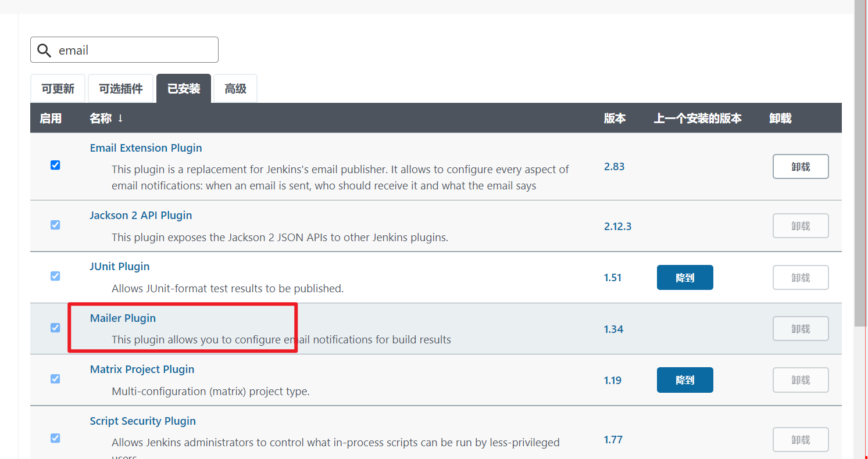Click version 2.83 of Email Extension Plugin
The image size is (868, 459).
614,167
